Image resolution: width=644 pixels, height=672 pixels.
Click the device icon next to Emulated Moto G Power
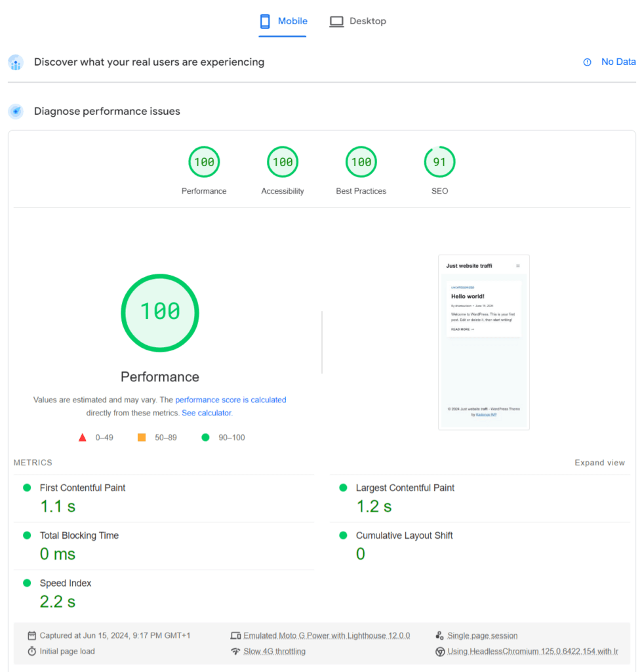[236, 635]
